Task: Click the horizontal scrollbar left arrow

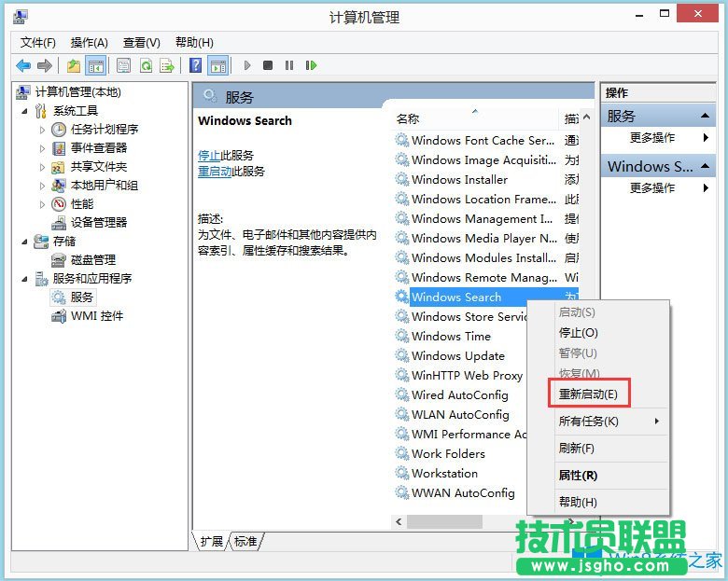Action: click(x=399, y=521)
